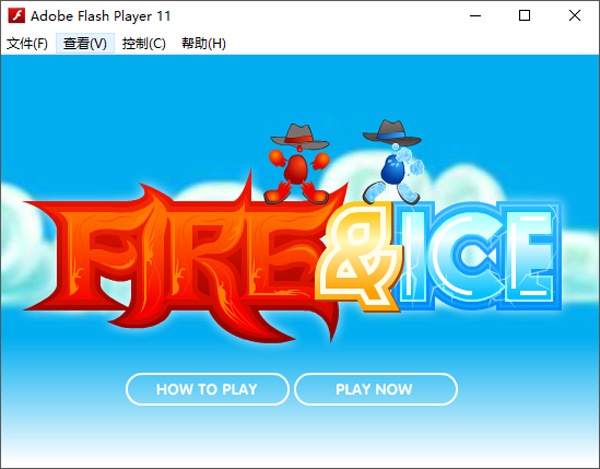Image resolution: width=600 pixels, height=469 pixels.
Task: Click the blue ICE logo text
Action: click(478, 255)
